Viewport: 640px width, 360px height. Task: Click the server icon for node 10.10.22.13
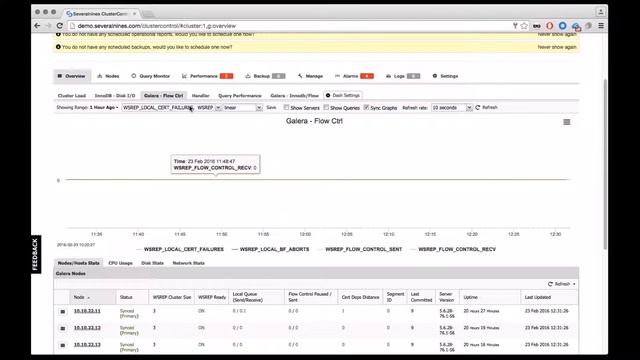[62, 345]
